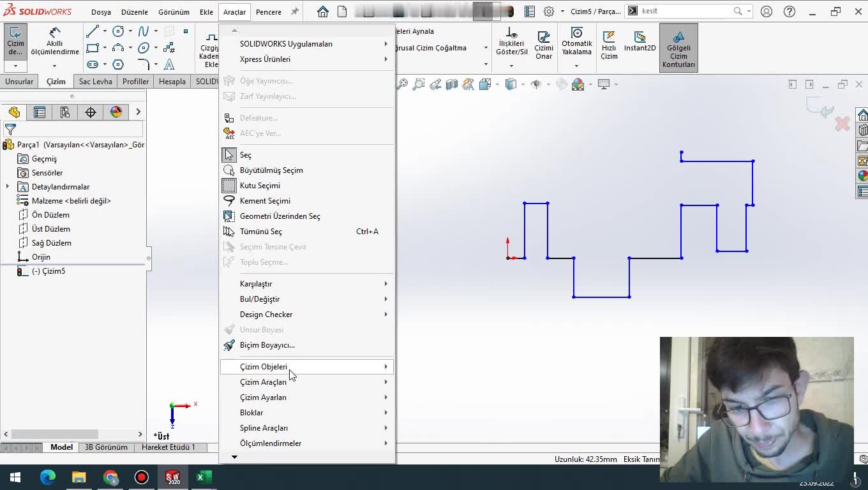Select the sketch Text tool

[169, 64]
